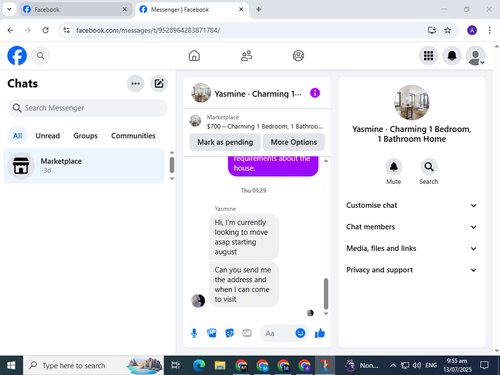The image size is (500, 375).
Task: Open the Groups icon in top navigation
Action: coord(298,56)
